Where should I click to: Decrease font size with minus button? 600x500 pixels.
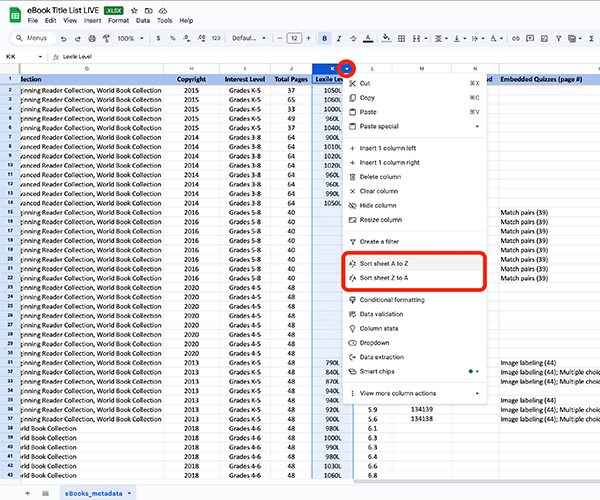(x=280, y=38)
